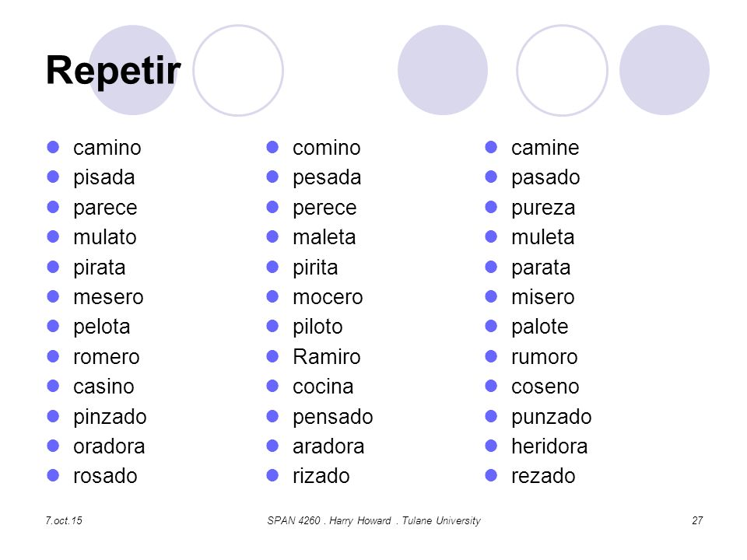Click the word 'rezado' in last row
This screenshot has height=560, width=747.
click(543, 476)
